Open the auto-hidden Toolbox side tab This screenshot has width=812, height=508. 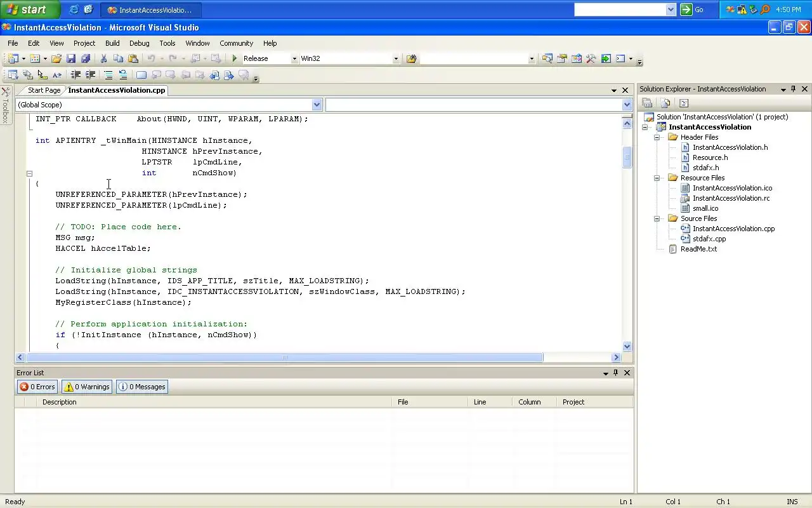tap(6, 105)
